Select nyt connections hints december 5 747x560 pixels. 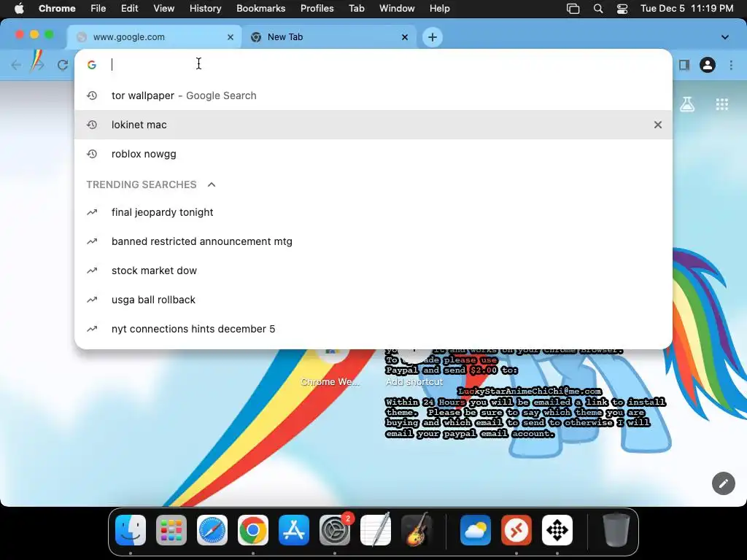373,329
